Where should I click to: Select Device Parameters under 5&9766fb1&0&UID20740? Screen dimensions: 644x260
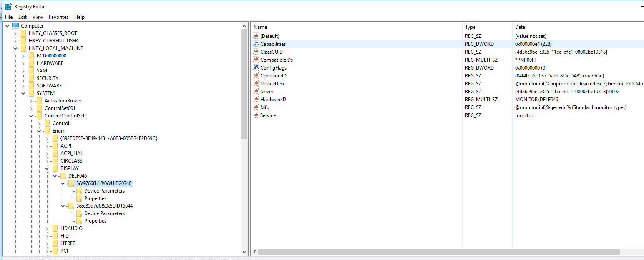click(x=104, y=191)
